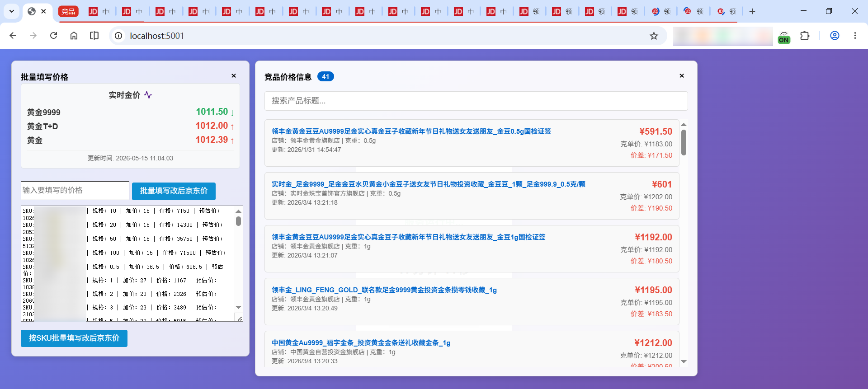
Task: Bookmark this page with the star
Action: click(x=654, y=36)
